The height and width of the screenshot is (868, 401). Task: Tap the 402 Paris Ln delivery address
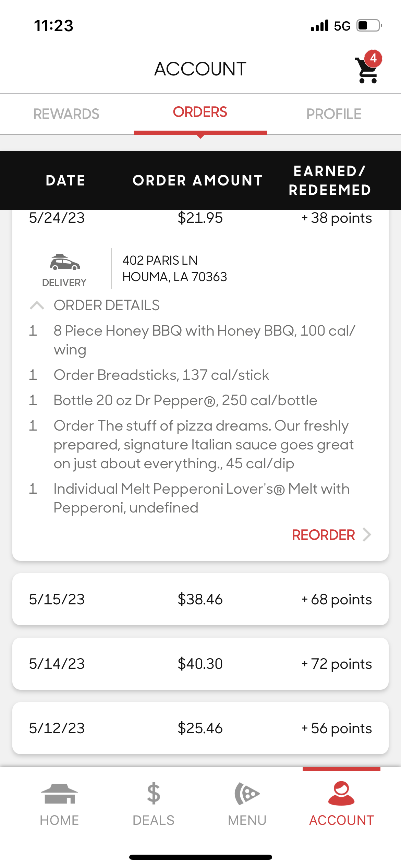tap(175, 268)
